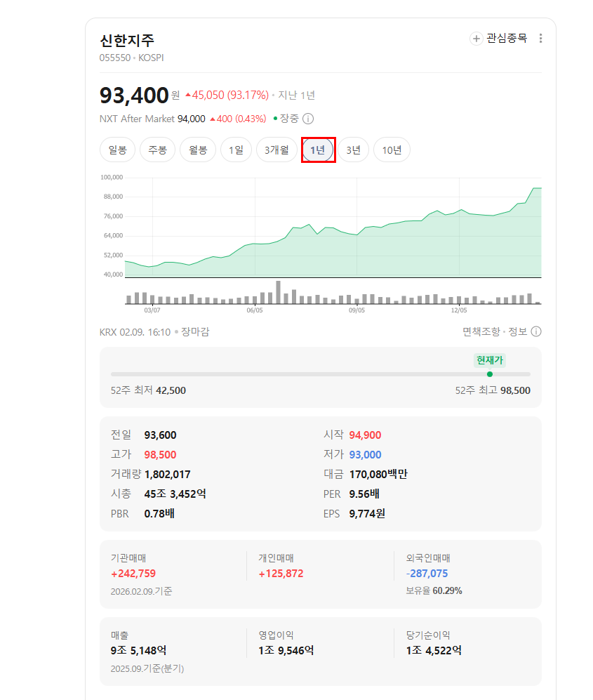Click the info icon next to 면책조항 · 정보
Image resolution: width=593 pixels, height=700 pixels.
click(536, 331)
